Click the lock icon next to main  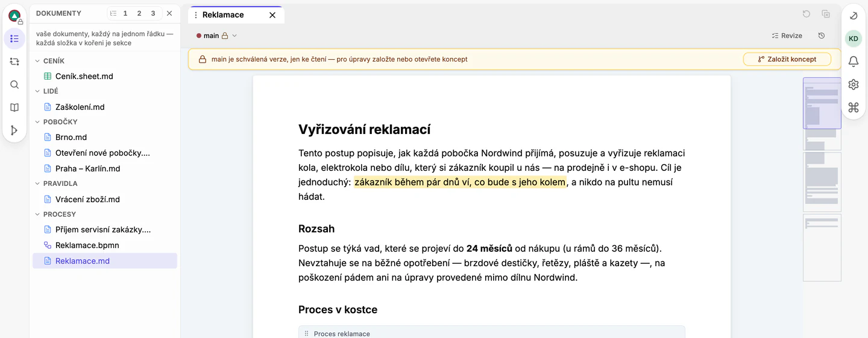point(225,36)
